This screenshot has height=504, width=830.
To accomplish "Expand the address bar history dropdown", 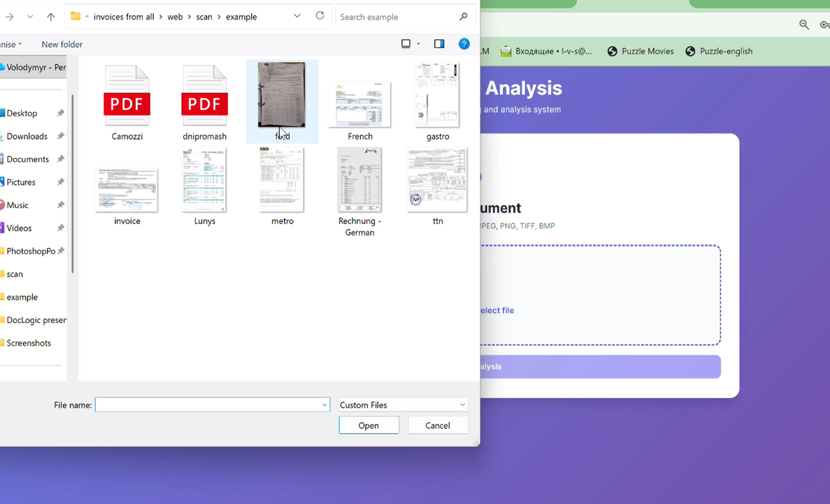I will tap(297, 16).
